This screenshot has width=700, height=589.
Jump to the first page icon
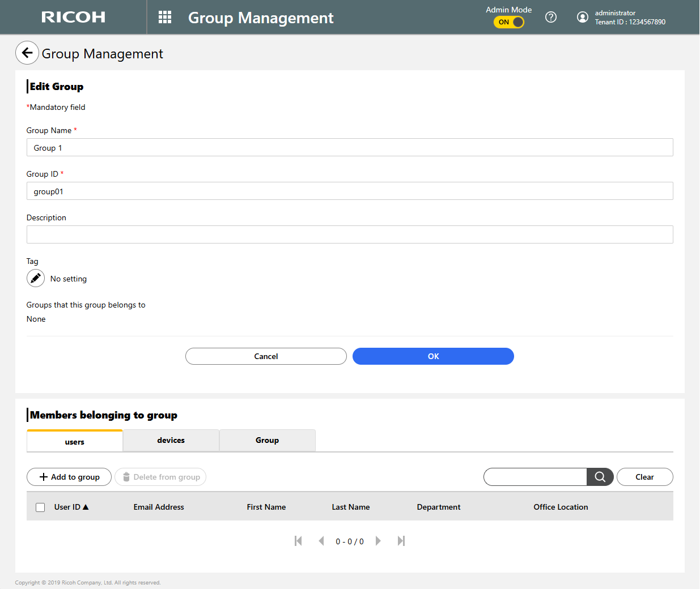coord(299,541)
